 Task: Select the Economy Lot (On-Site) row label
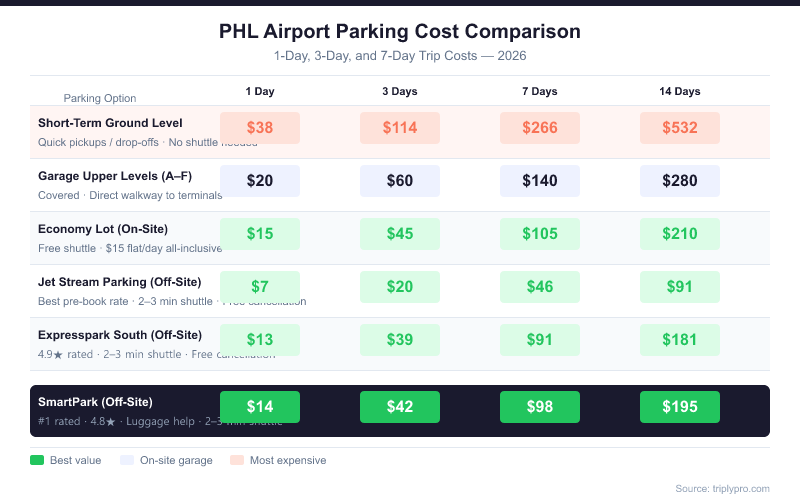pos(103,229)
